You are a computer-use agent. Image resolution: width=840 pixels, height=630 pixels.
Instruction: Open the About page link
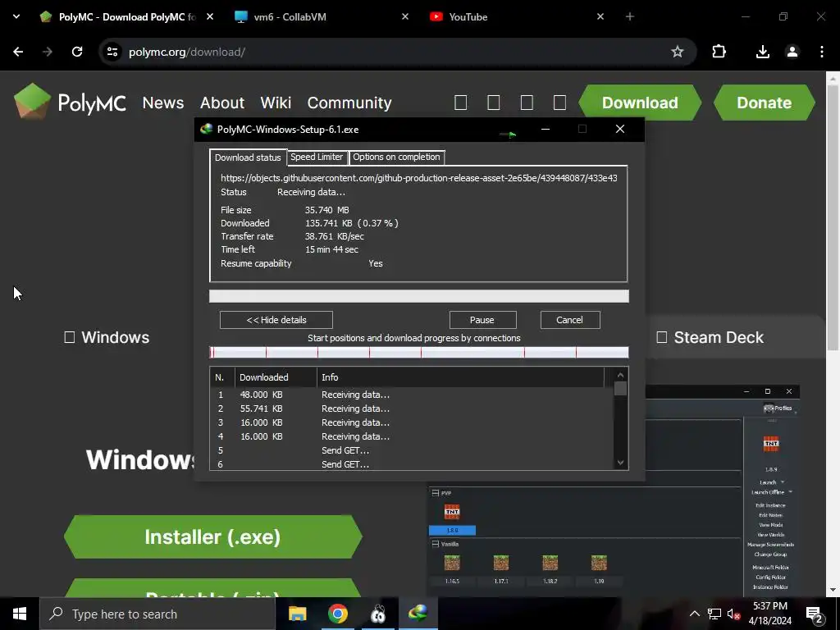coord(222,103)
